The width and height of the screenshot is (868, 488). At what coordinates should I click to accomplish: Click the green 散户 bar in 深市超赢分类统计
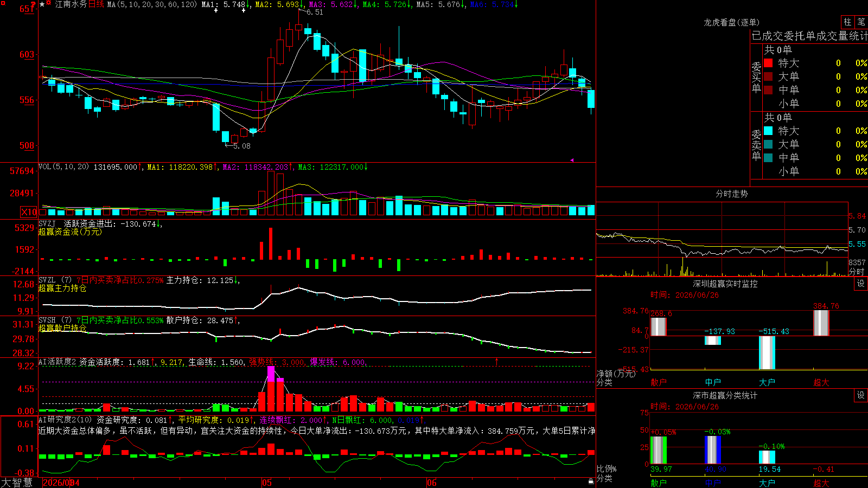coord(658,450)
